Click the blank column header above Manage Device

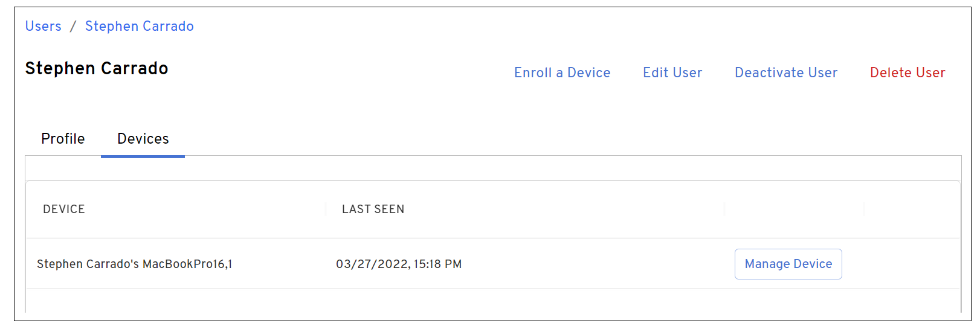794,209
